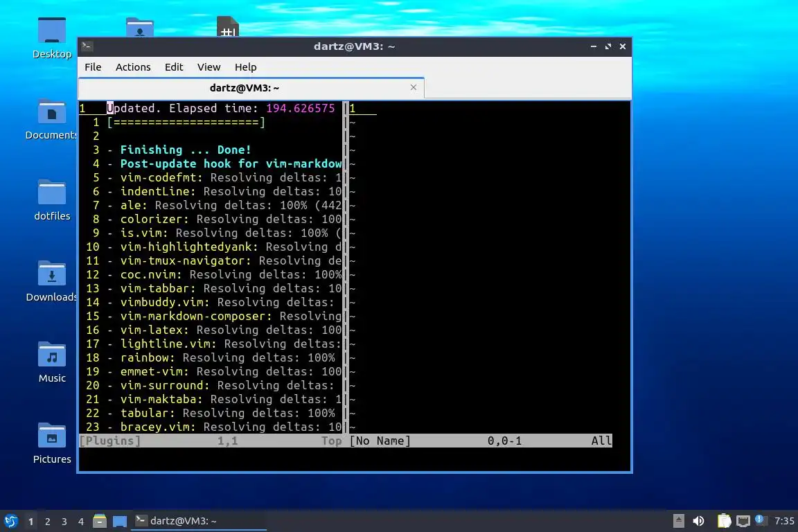The width and height of the screenshot is (798, 532).
Task: Click the elapsed time value 194.626575
Action: 300,108
